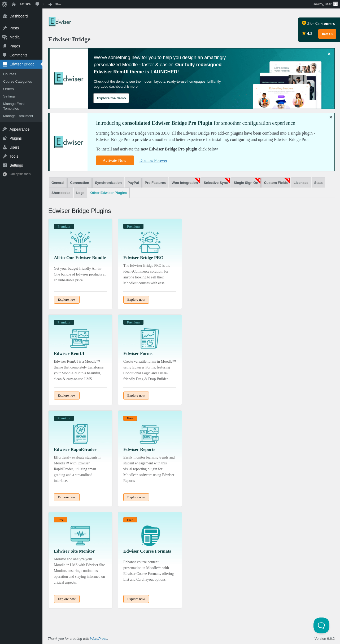Image resolution: width=340 pixels, height=644 pixels.
Task: Explore the All-in-One Edwiser Bundle
Action: click(67, 300)
